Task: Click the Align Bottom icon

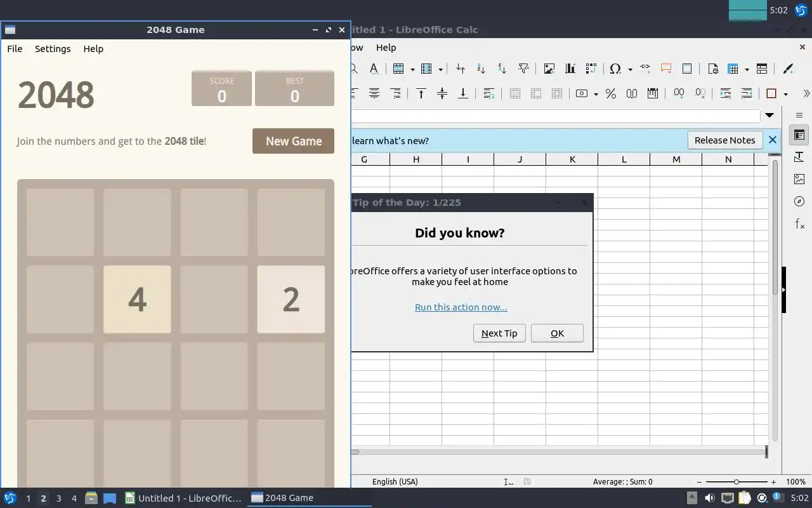Action: tap(463, 93)
